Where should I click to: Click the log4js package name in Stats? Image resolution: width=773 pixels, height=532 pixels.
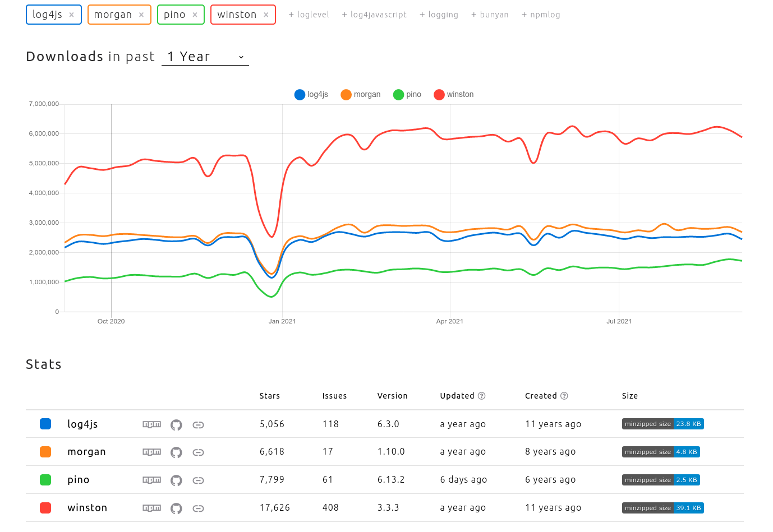click(82, 424)
